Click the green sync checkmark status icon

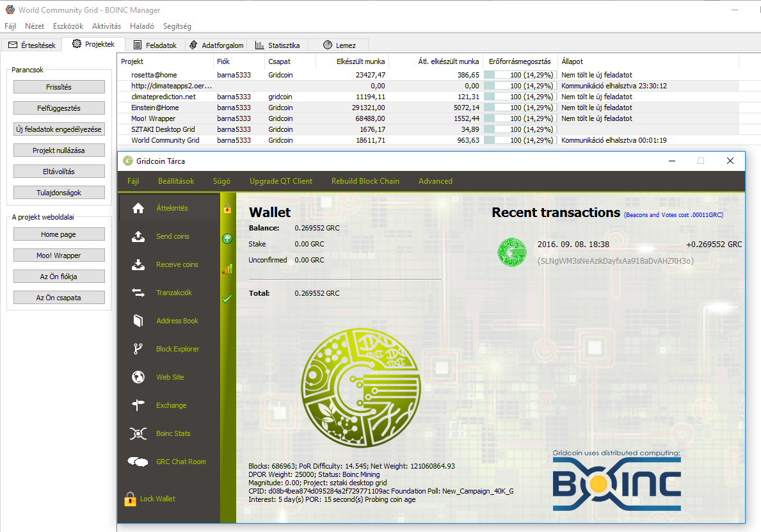[x=227, y=299]
